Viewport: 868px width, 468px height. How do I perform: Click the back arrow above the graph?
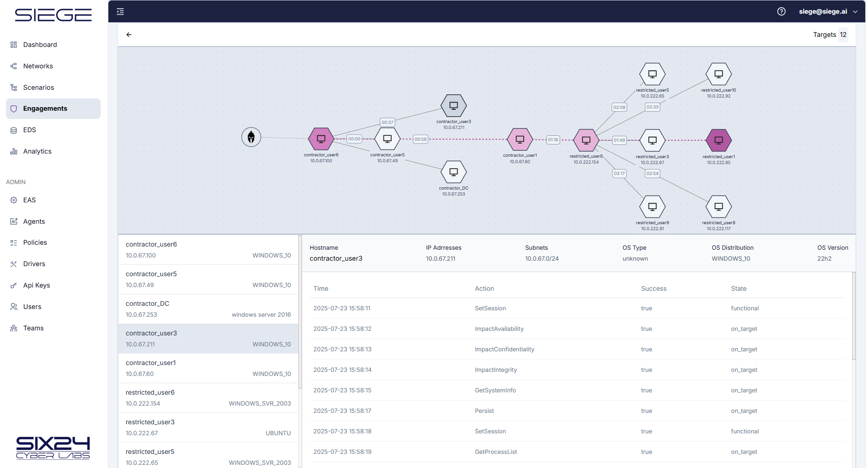129,34
